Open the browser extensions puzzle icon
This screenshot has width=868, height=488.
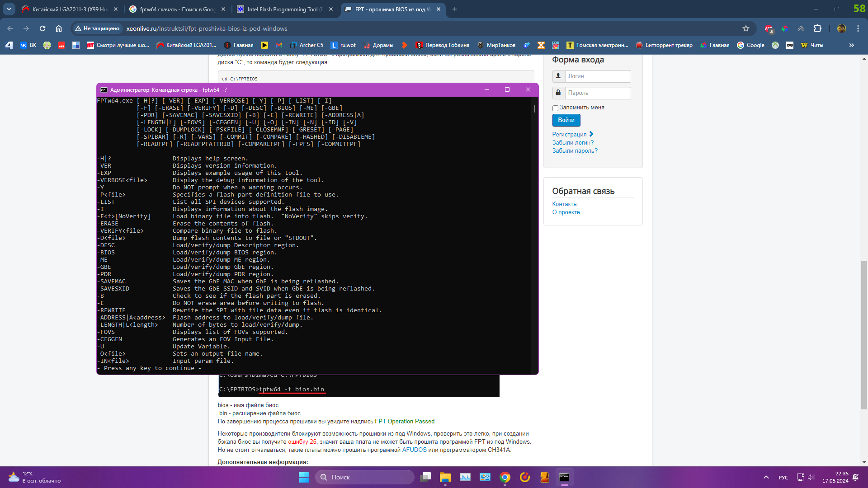pos(817,28)
